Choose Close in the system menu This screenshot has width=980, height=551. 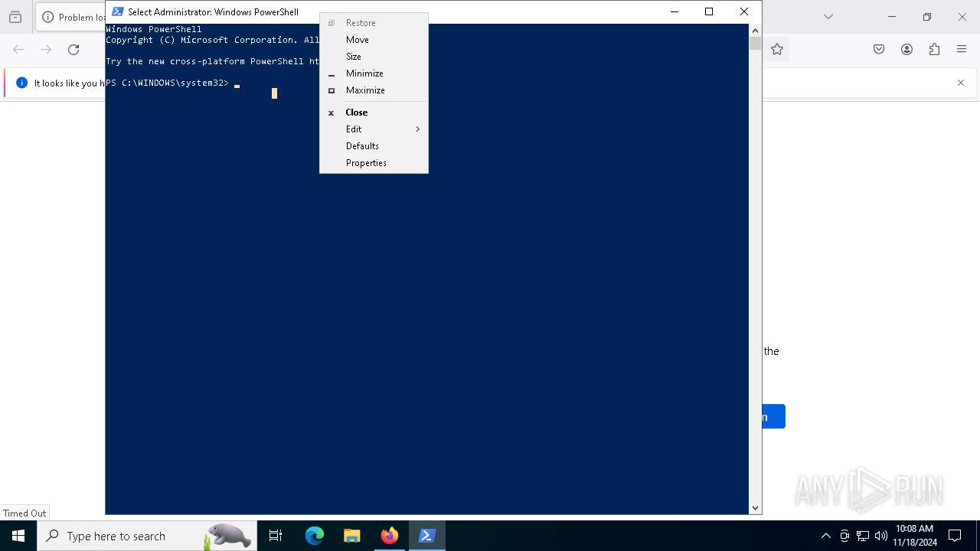(x=374, y=112)
